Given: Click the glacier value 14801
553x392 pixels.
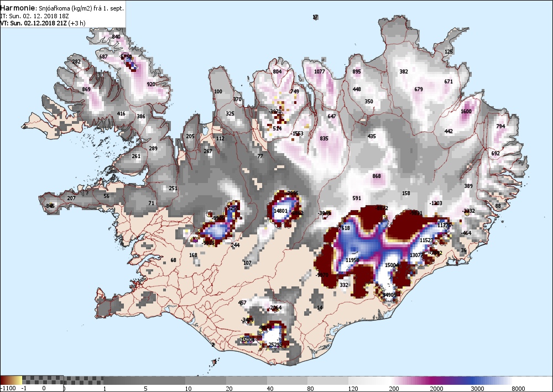Looking at the screenshot, I should [x=280, y=211].
